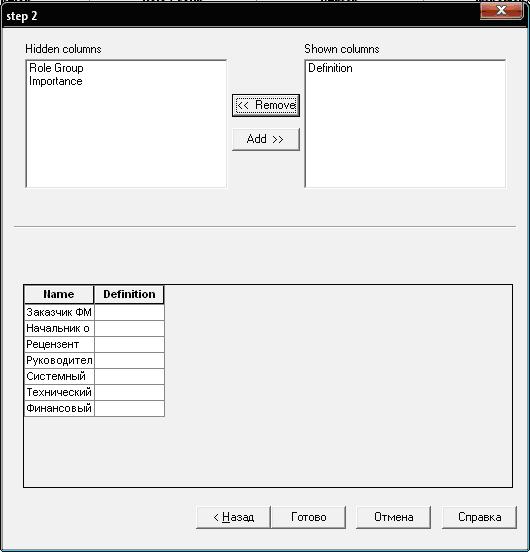This screenshot has height=552, width=530.
Task: Click the Definition cell for Рецензент
Action: [x=129, y=344]
